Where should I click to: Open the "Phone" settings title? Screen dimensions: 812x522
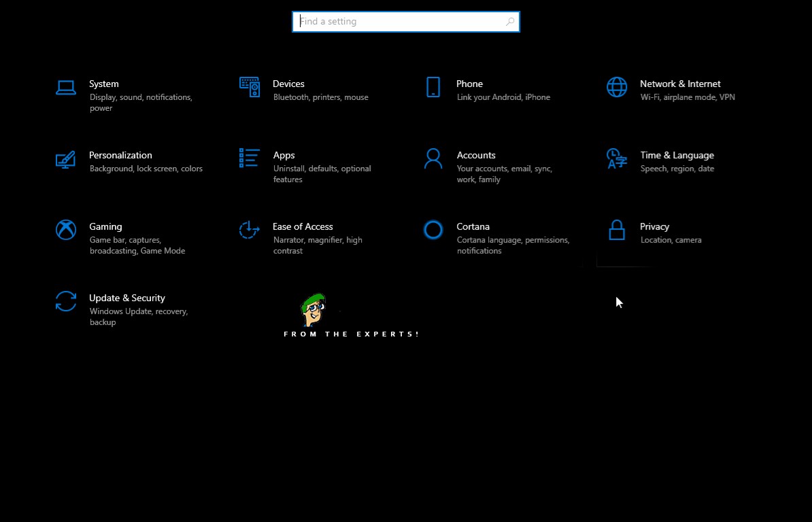pyautogui.click(x=469, y=84)
